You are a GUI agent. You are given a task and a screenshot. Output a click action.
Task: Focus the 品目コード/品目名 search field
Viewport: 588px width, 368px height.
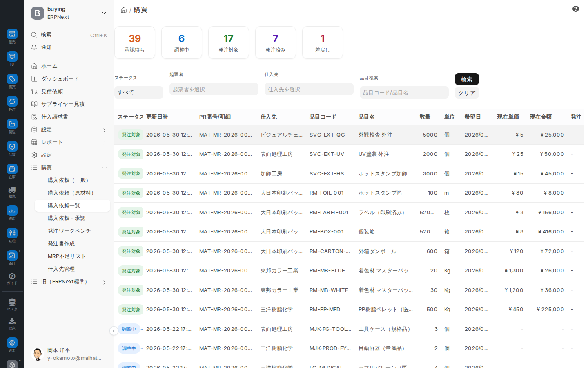404,92
